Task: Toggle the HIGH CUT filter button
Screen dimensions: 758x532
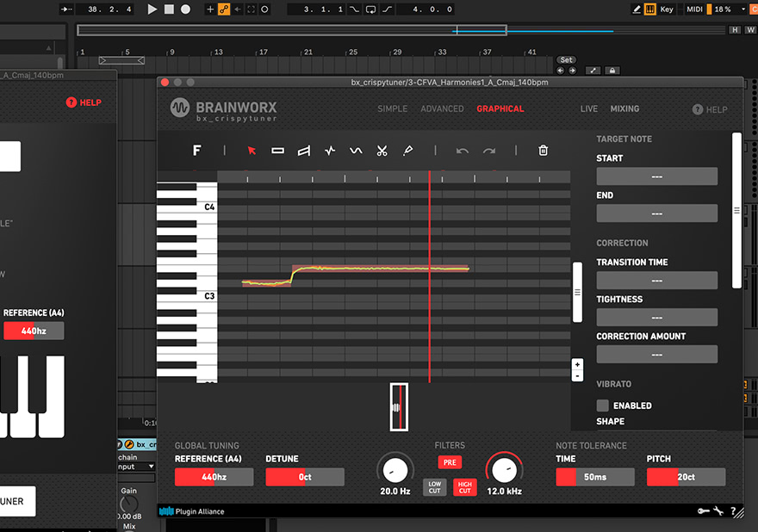Action: click(x=464, y=487)
